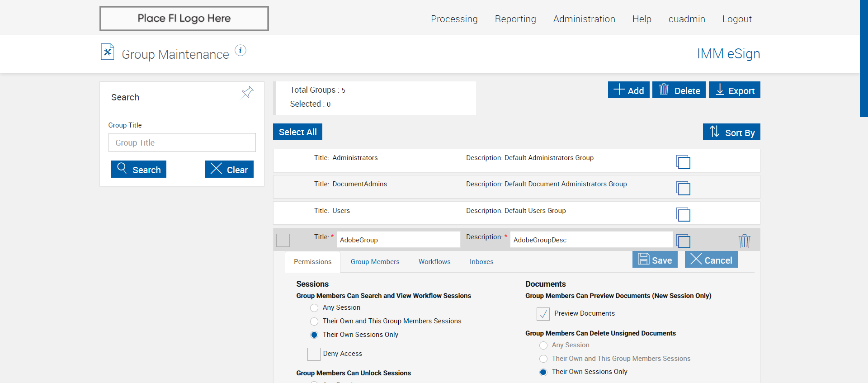Click the copy icon for DocumentAdmins group

click(x=683, y=188)
